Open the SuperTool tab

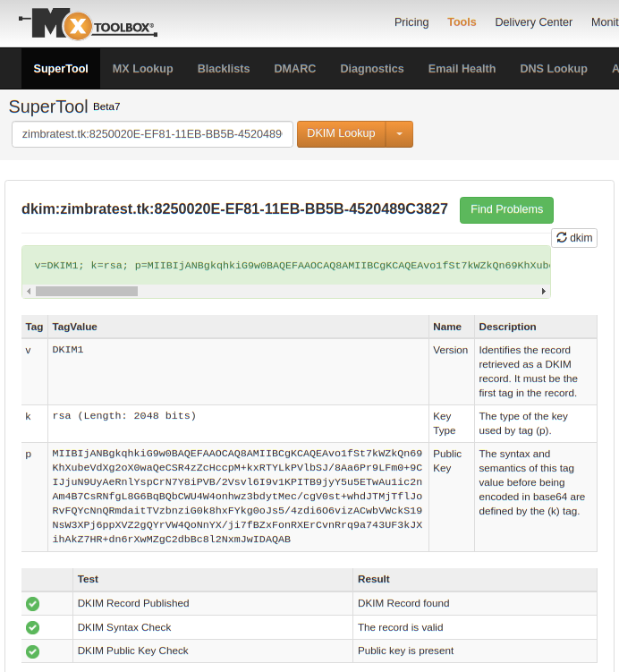[x=61, y=69]
